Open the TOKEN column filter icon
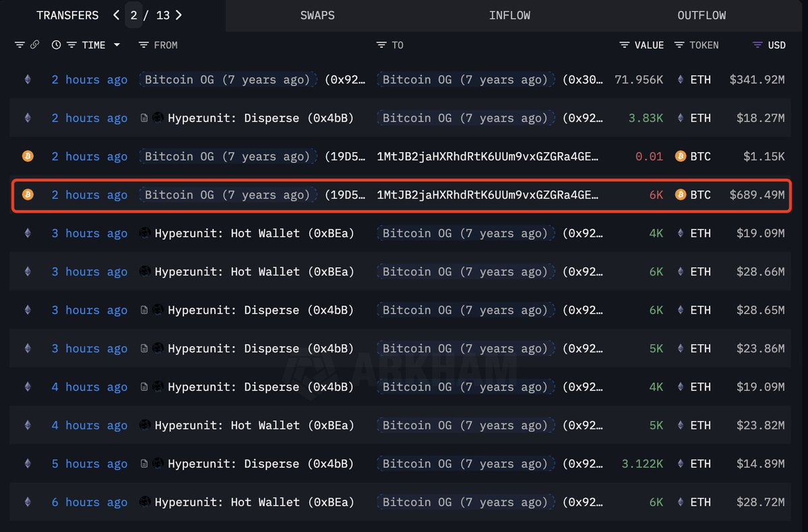The height and width of the screenshot is (532, 808). click(679, 44)
